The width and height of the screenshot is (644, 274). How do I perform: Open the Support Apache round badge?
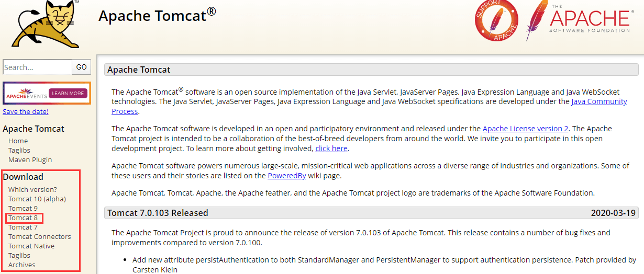click(496, 19)
